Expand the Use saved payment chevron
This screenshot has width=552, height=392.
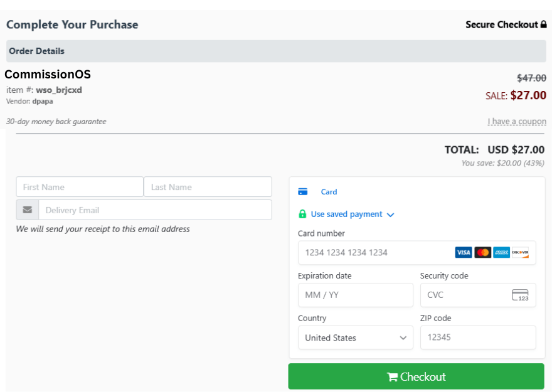click(x=390, y=215)
